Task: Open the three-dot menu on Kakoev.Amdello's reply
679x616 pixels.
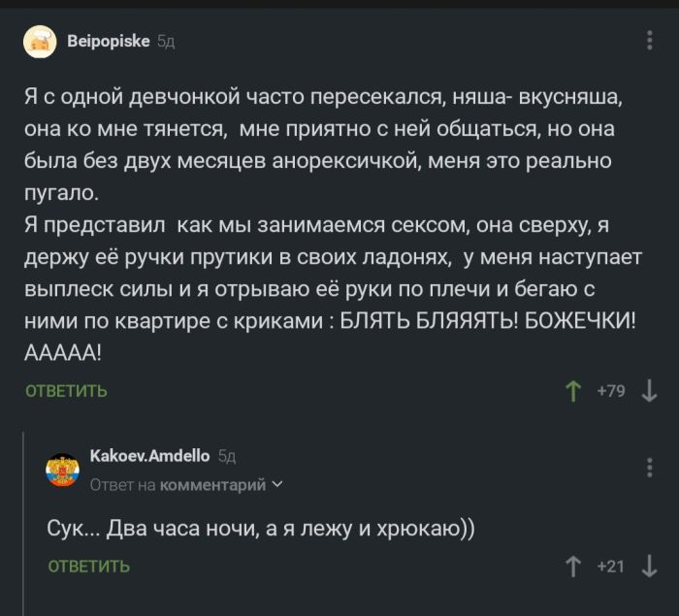Action: pos(649,469)
